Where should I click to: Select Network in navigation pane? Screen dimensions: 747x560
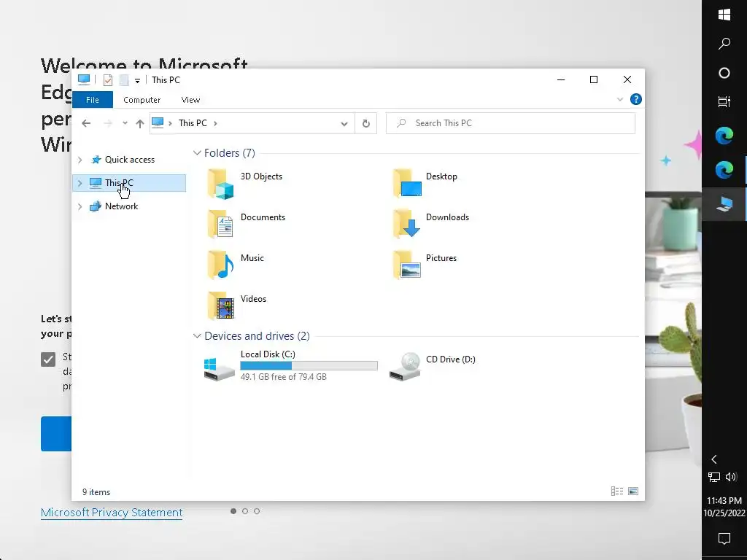(122, 206)
